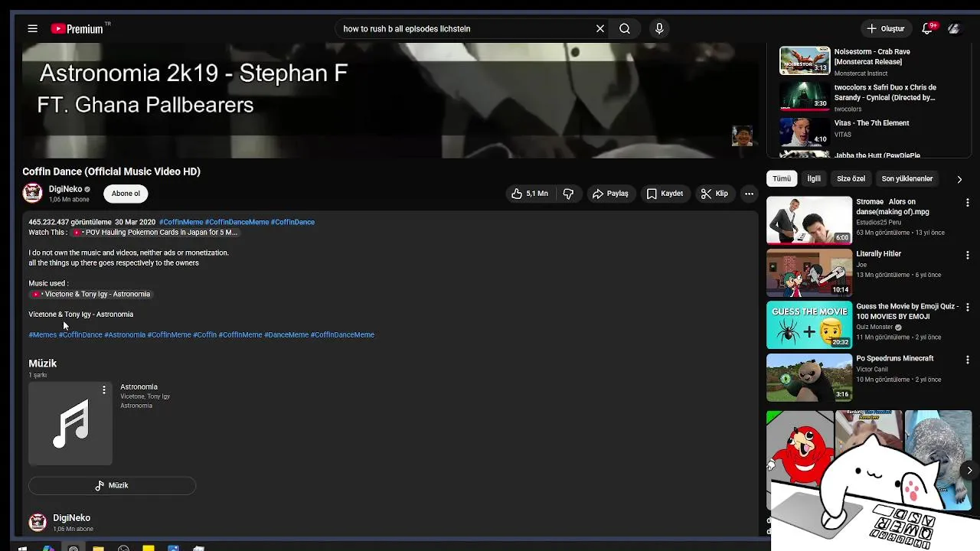Open the #DanceMeme hashtag
This screenshot has height=551, width=980.
click(286, 334)
